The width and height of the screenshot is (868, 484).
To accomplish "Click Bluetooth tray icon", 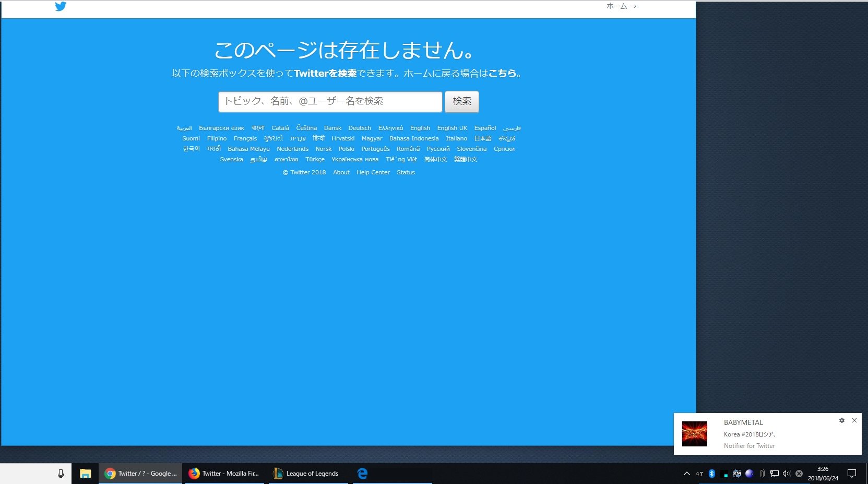I will (712, 474).
